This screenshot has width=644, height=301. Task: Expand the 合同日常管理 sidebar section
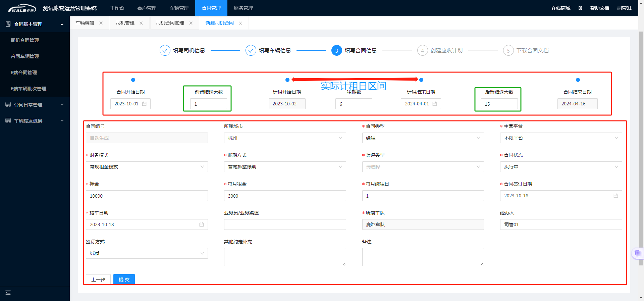(x=62, y=105)
